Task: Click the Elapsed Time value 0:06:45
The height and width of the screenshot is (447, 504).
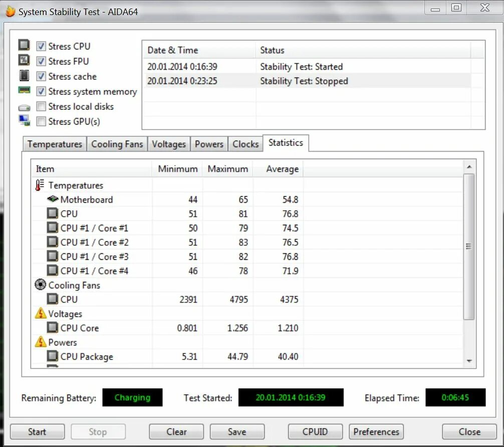Action: coord(455,397)
